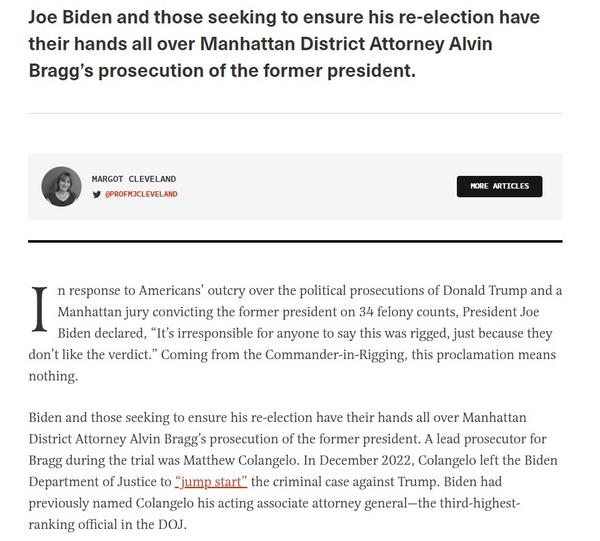Click the word "nothing." ending the first paragraph

(53, 376)
